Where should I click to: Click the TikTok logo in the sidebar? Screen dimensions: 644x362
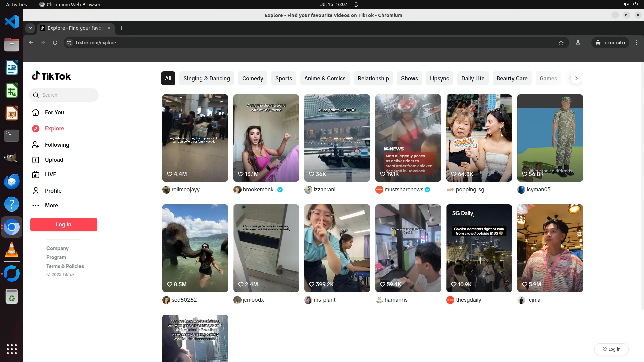[x=51, y=76]
